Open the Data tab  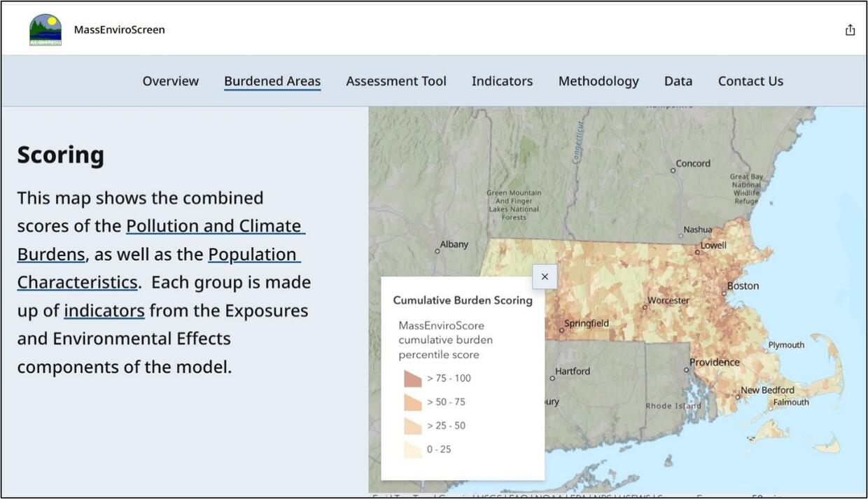(x=678, y=81)
